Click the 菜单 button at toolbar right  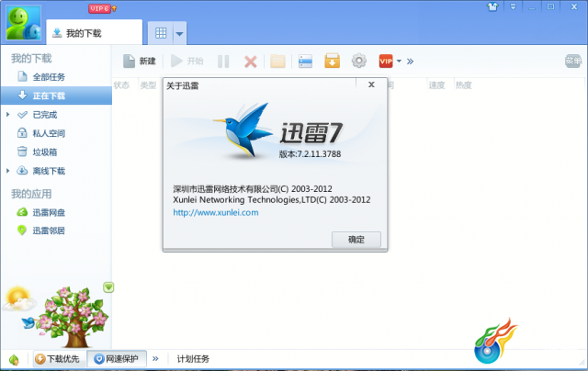tap(573, 61)
